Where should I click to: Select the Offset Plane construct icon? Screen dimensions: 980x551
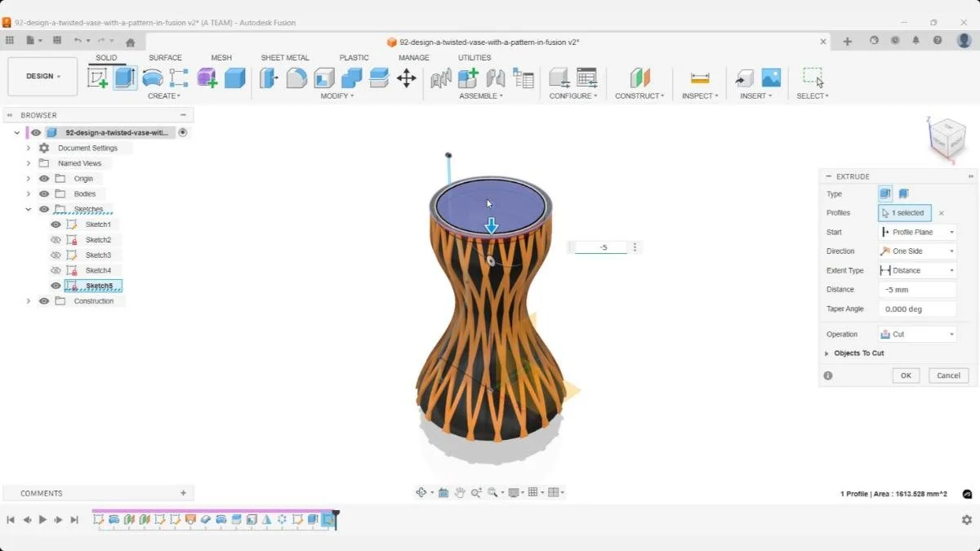coord(640,78)
